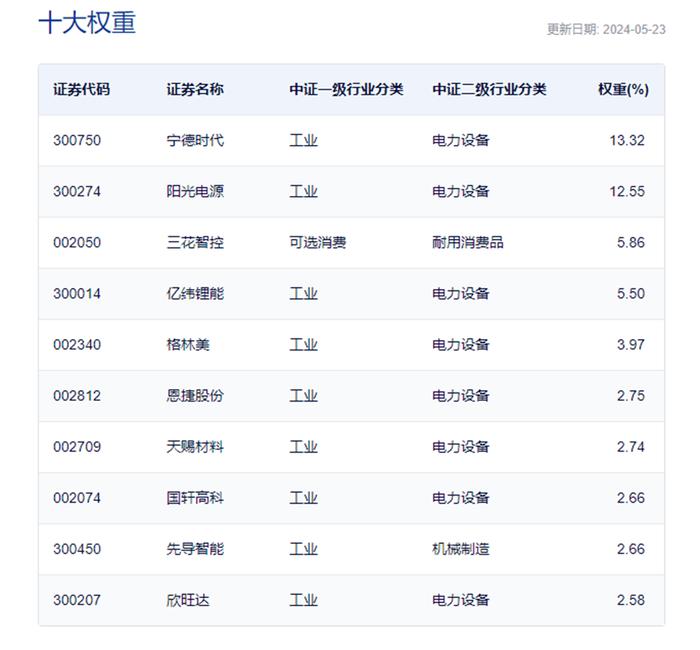Click the 国轩高科 security name

coord(195,498)
